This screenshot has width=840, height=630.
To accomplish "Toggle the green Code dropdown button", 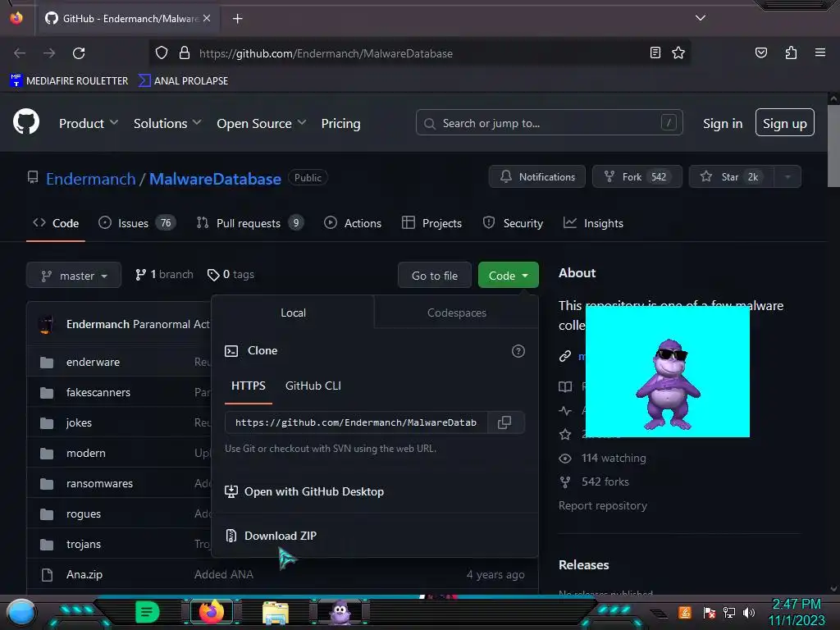I will (x=508, y=276).
